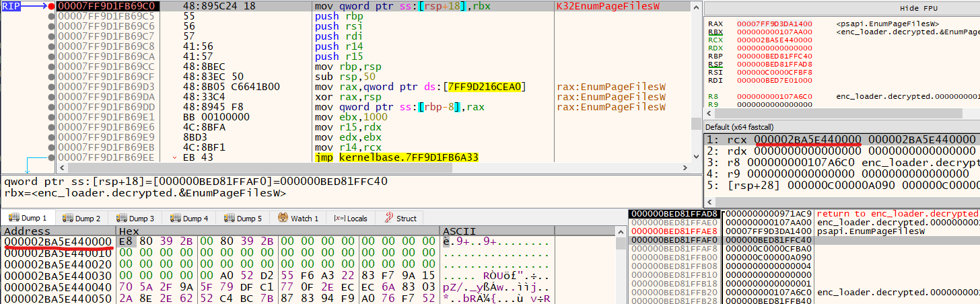Select the RDX register name

[x=715, y=48]
